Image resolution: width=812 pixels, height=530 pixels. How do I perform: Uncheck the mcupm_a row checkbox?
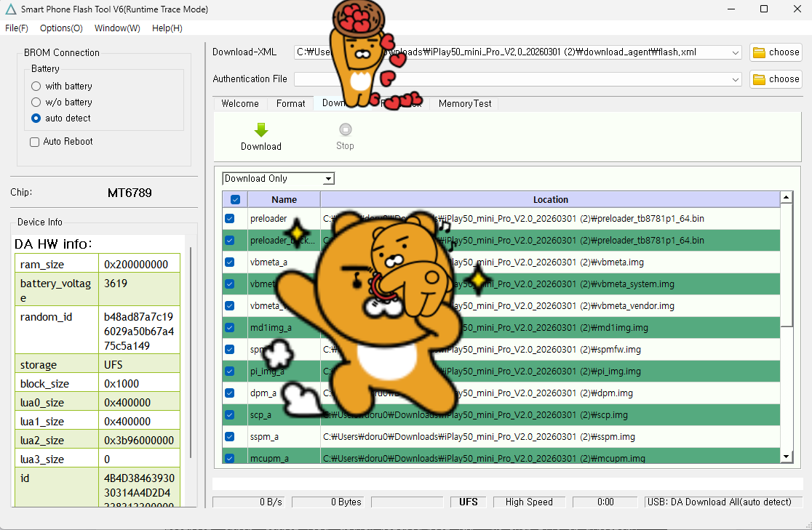pyautogui.click(x=230, y=458)
